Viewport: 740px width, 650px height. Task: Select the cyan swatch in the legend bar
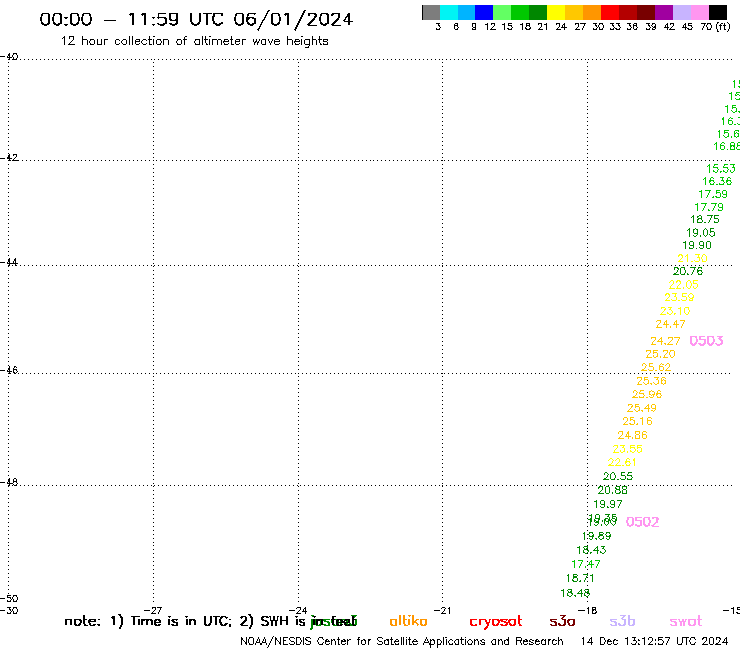click(x=449, y=12)
